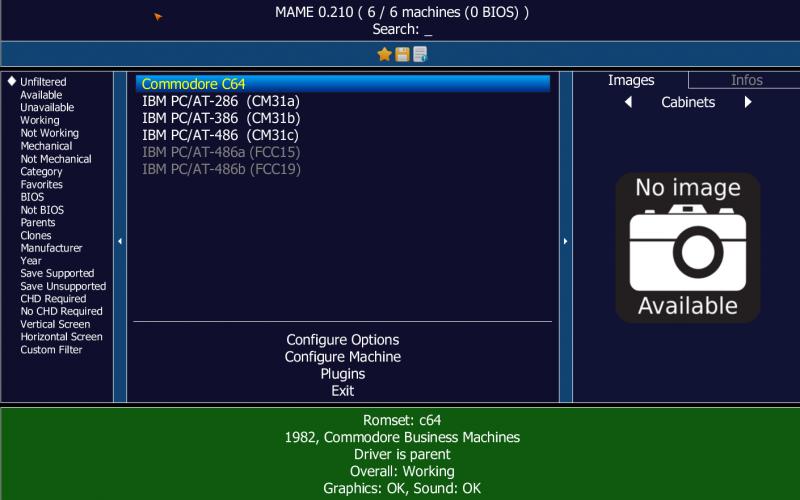Open Configure Options
Viewport: 800px width, 500px height.
(342, 340)
